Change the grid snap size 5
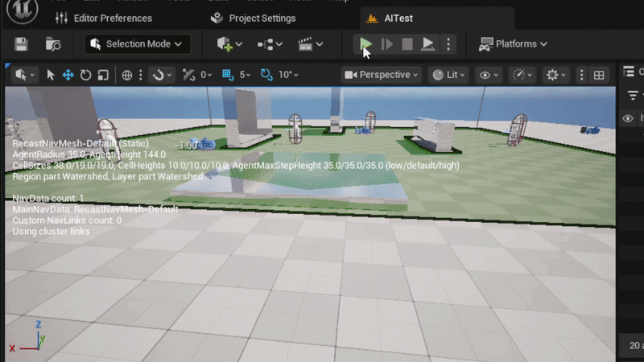Screen dimensions: 644x362 point(246,75)
